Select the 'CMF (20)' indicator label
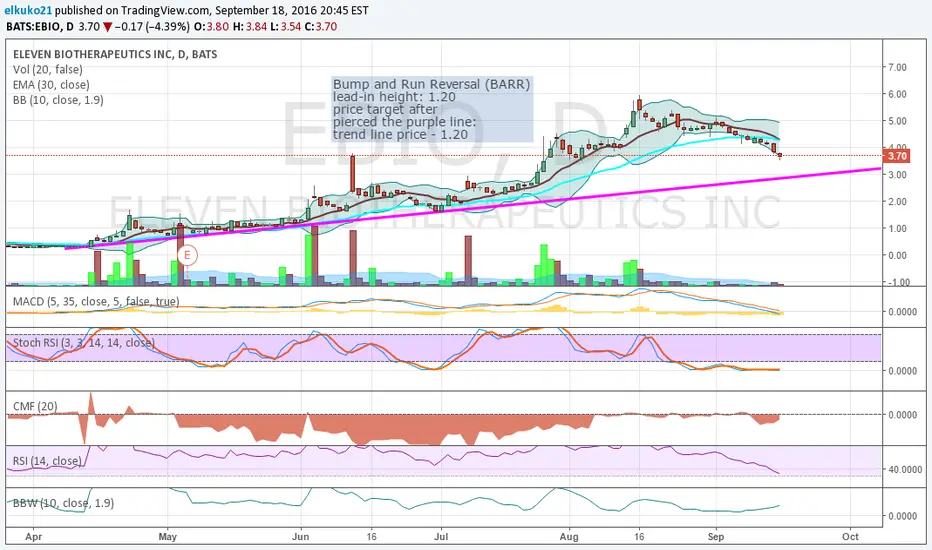 click(35, 406)
